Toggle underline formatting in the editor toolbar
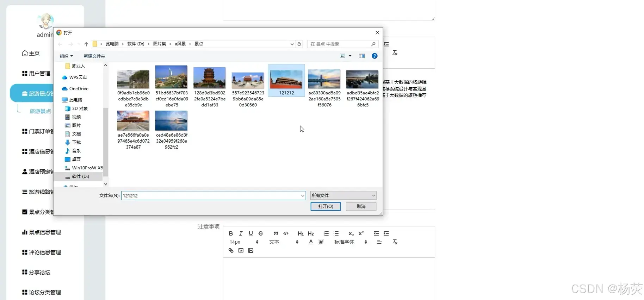 click(250, 233)
